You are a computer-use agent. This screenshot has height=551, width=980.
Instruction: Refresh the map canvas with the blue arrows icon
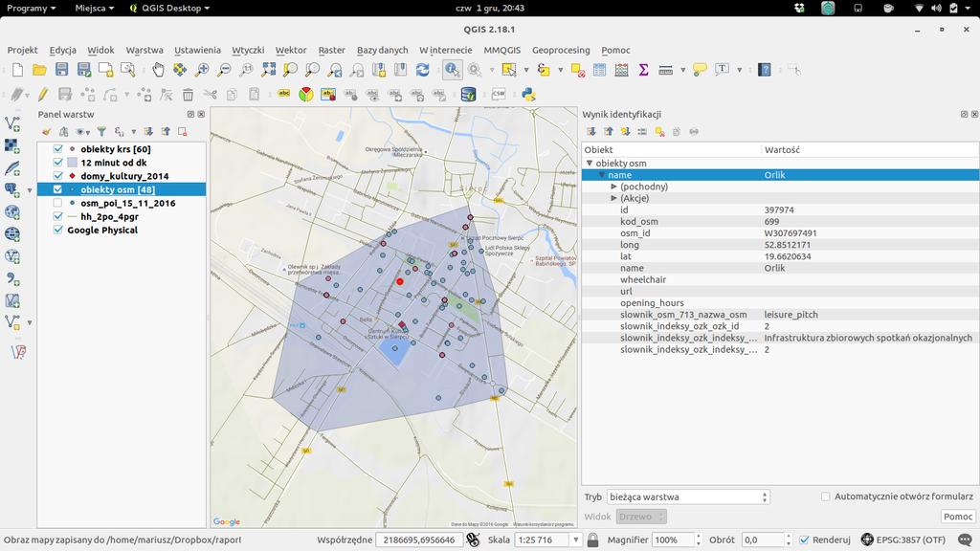pos(422,70)
